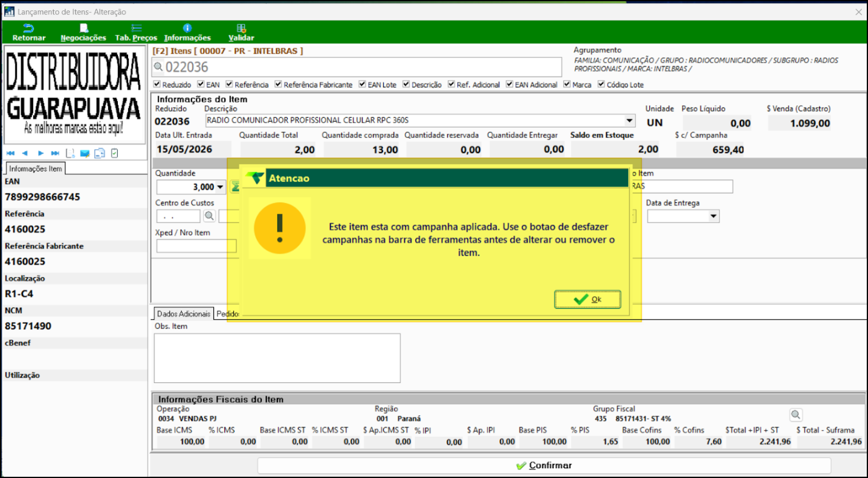Click the Validar toolbar icon
Image resolution: width=868 pixels, height=478 pixels.
point(241,33)
